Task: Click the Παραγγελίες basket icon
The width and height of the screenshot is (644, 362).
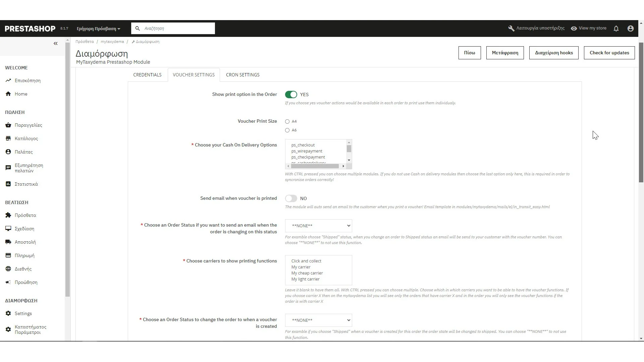Action: coord(8,125)
